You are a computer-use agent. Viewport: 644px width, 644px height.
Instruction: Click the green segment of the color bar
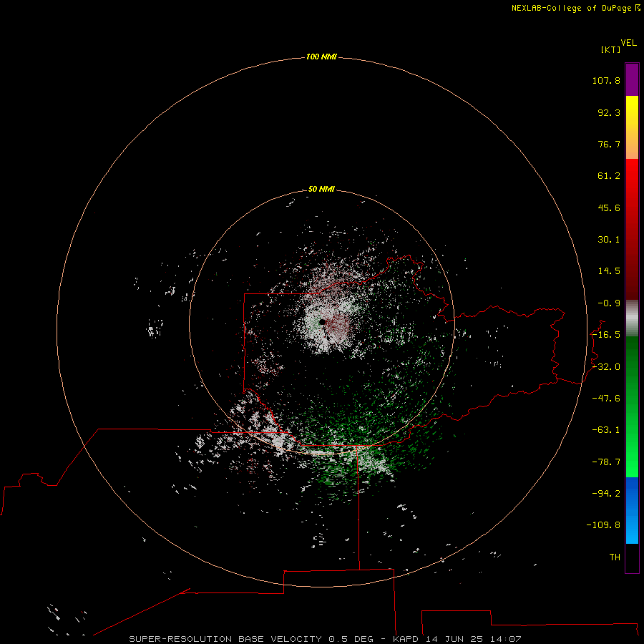(x=632, y=406)
